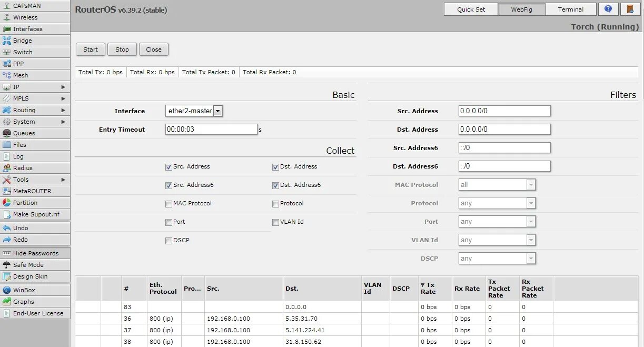Image resolution: width=644 pixels, height=347 pixels.
Task: Click the WinBox download icon
Action: click(x=7, y=290)
